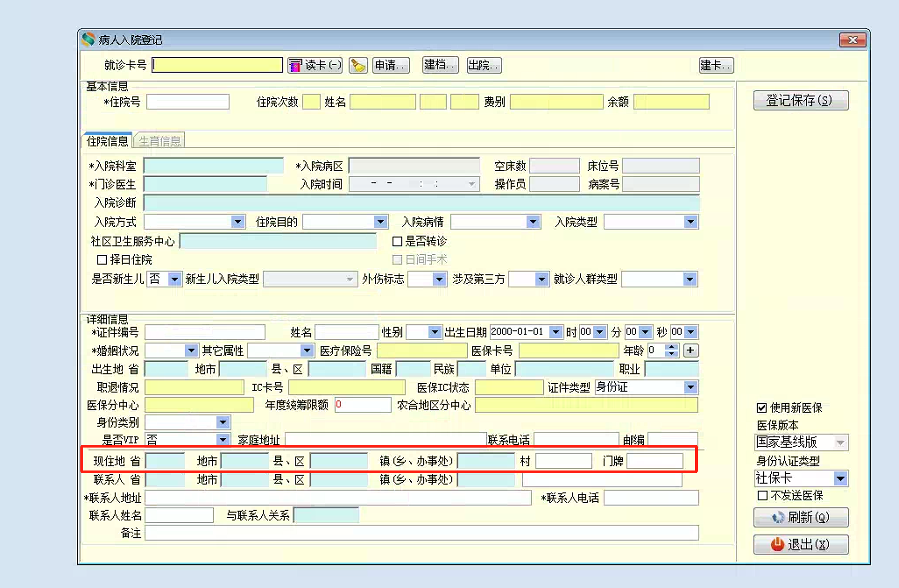Screen dimensions: 899x588
Task: Open the 入院方式 dropdown
Action: coord(237,222)
